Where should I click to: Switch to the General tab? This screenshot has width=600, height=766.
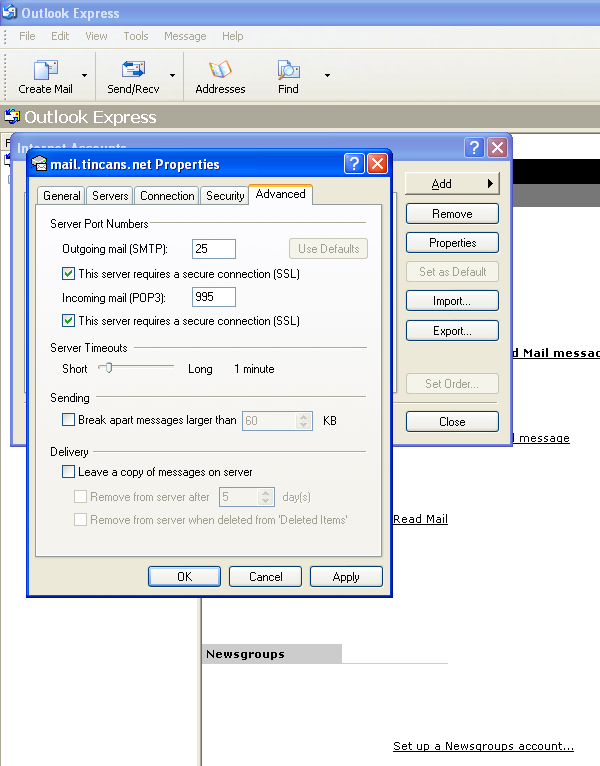tap(62, 196)
